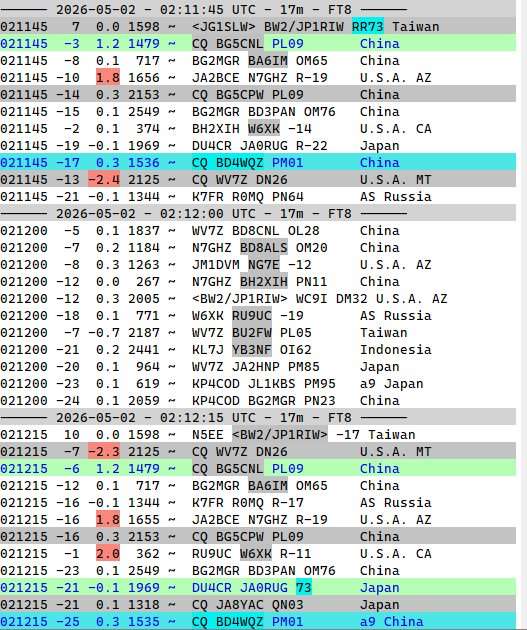Click the CQ JA8YAC QN03 decode
The width and height of the screenshot is (527, 630).
point(258,605)
